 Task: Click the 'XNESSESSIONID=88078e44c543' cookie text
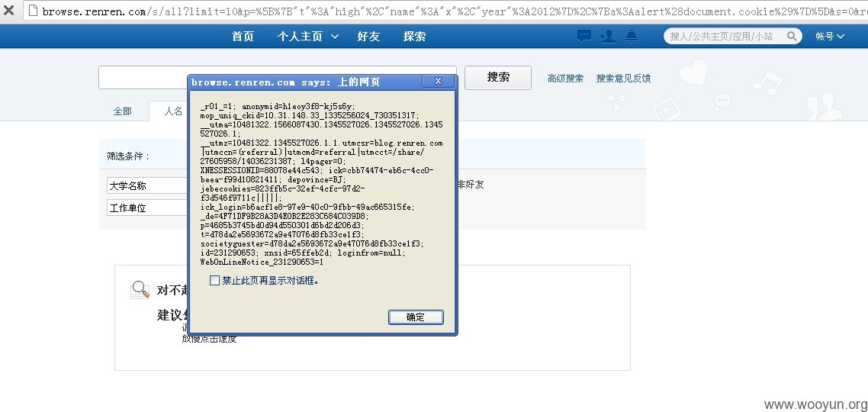[259, 170]
